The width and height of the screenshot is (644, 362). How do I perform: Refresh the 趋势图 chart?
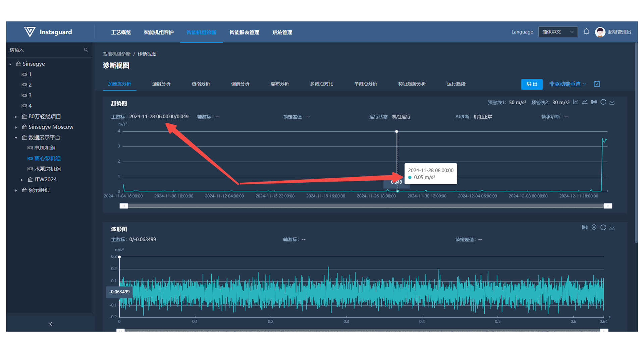coord(603,102)
